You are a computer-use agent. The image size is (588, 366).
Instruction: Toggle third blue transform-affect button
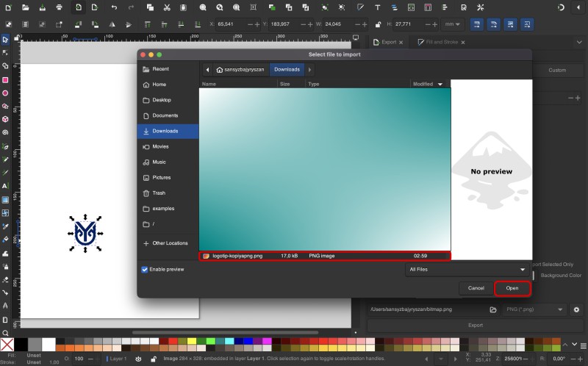point(510,24)
